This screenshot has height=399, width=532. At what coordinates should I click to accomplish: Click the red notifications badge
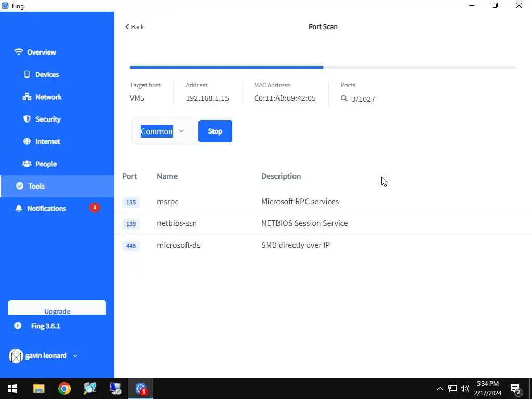(95, 207)
